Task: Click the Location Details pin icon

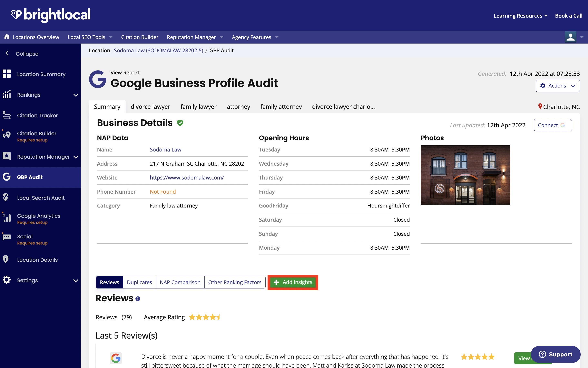Action: click(6, 259)
